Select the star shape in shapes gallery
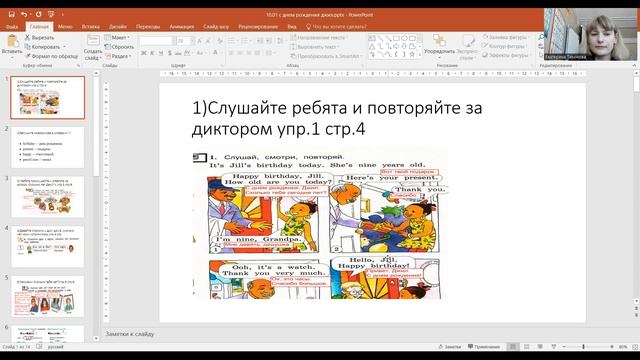This screenshot has height=360, width=640. (x=412, y=54)
